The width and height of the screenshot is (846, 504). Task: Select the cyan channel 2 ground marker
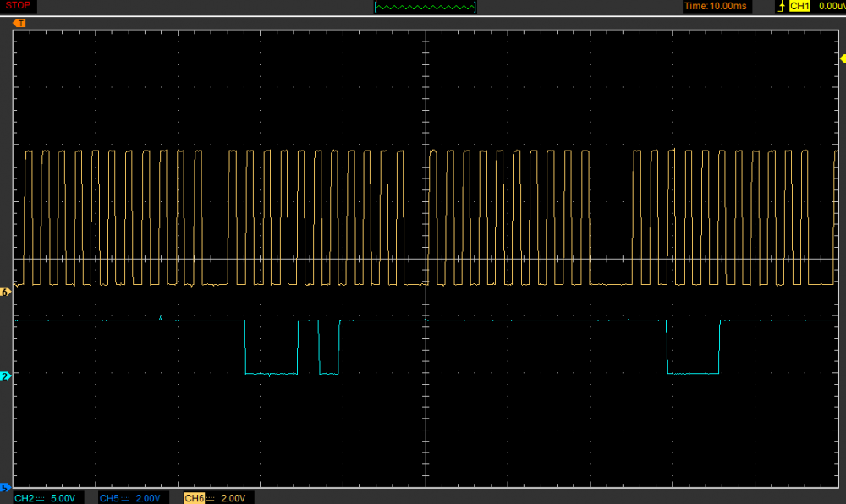point(5,375)
